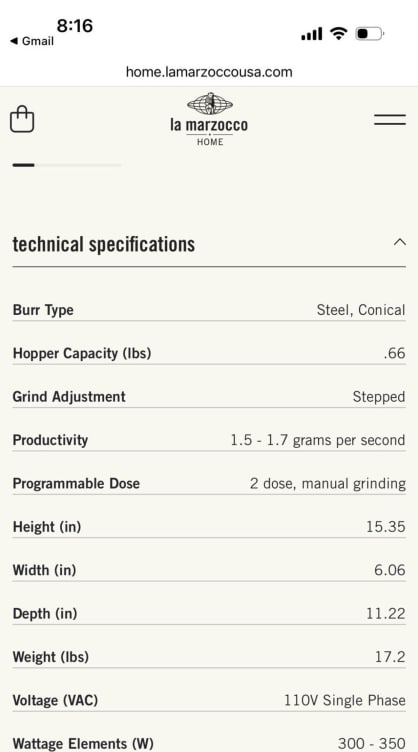Open the shopping bag cart icon
Screen dimensions: 418x752
[x=22, y=119]
